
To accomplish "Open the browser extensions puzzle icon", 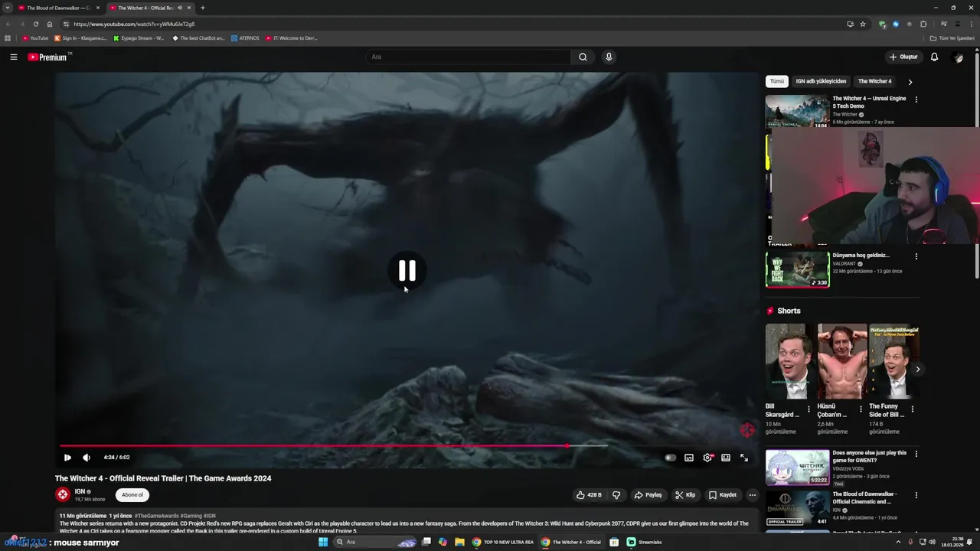I will pyautogui.click(x=923, y=24).
